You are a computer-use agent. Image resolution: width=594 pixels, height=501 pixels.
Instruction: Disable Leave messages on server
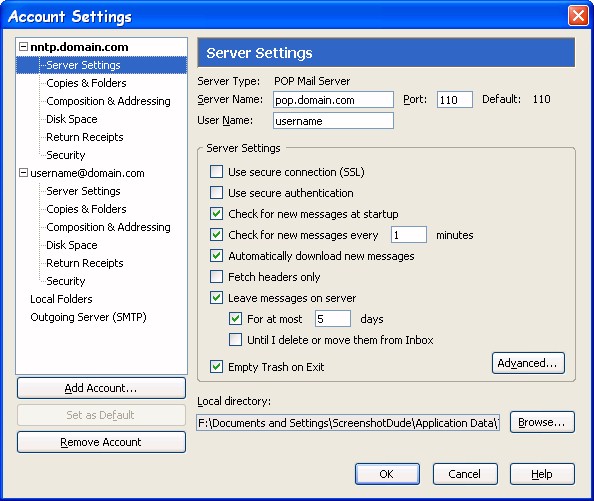click(x=216, y=298)
